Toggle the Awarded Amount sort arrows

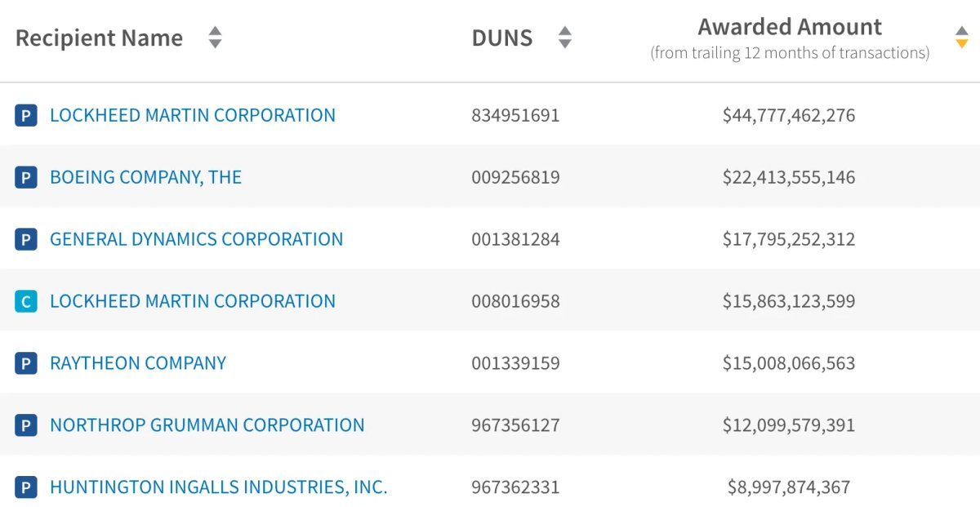point(961,38)
